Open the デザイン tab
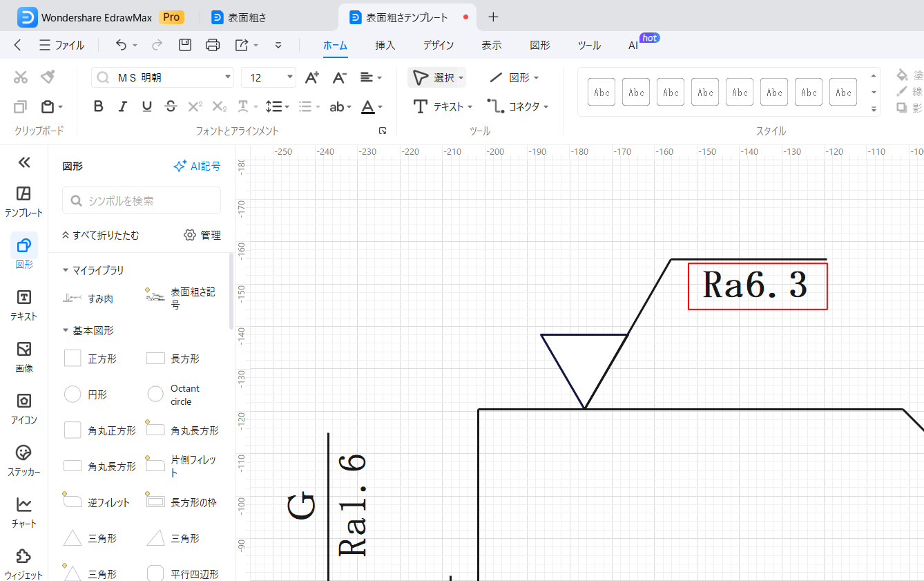Image resolution: width=924 pixels, height=581 pixels. (439, 46)
